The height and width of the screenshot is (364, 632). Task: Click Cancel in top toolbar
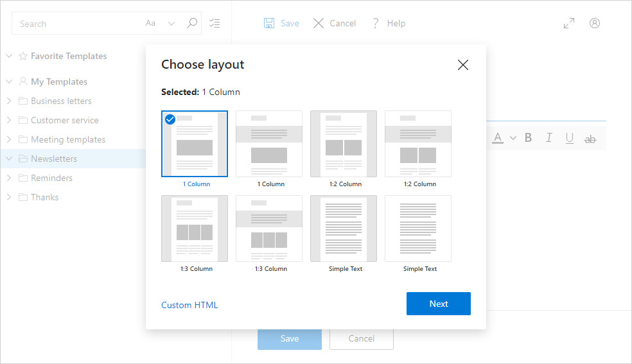click(335, 23)
